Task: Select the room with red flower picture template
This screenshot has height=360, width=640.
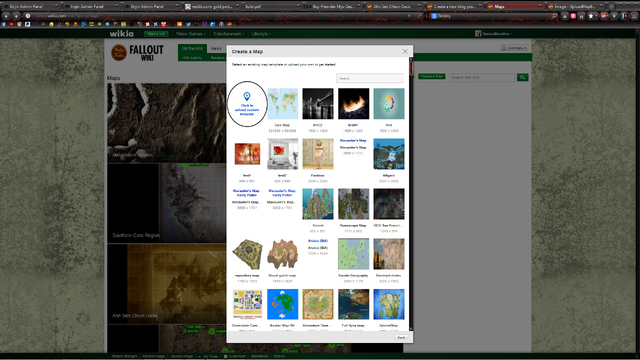Action: click(x=282, y=154)
